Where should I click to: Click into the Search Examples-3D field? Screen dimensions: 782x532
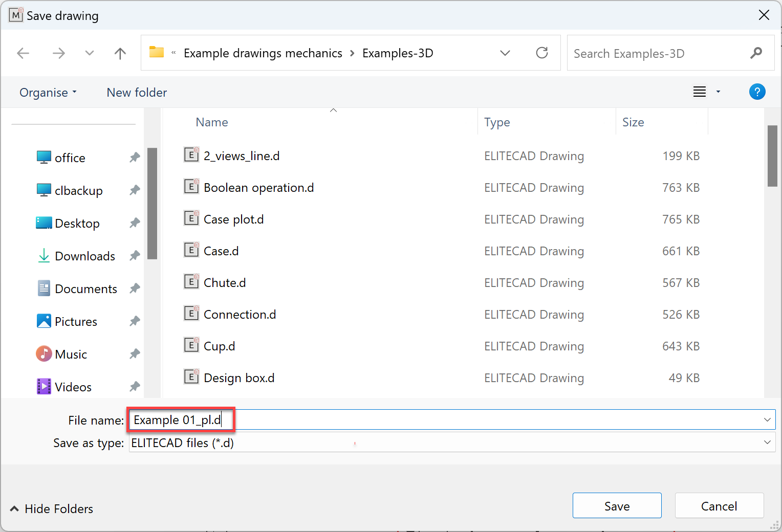(658, 54)
